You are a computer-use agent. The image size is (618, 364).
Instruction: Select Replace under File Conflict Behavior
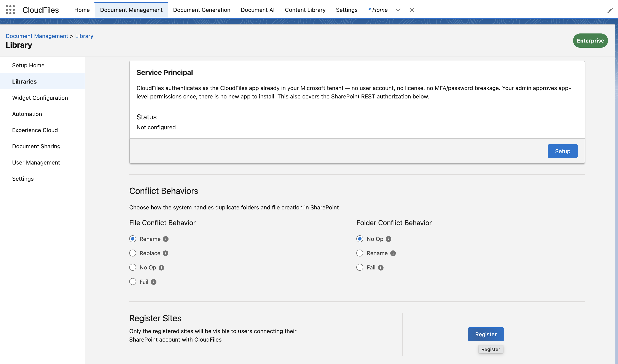132,253
